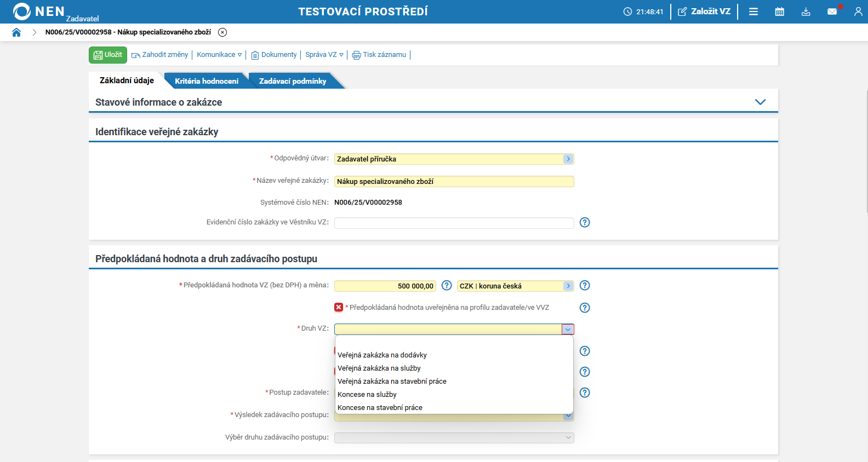Screen dimensions: 868x462
Task: Expand Stavové informace o zakázce section
Action: click(760, 102)
